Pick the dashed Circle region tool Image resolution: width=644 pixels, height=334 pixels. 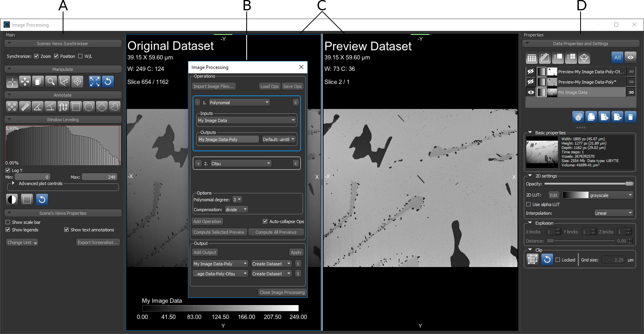pos(89,107)
